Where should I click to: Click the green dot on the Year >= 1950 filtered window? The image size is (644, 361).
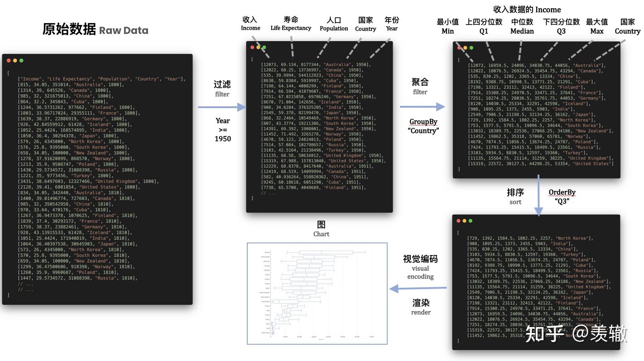(x=264, y=47)
